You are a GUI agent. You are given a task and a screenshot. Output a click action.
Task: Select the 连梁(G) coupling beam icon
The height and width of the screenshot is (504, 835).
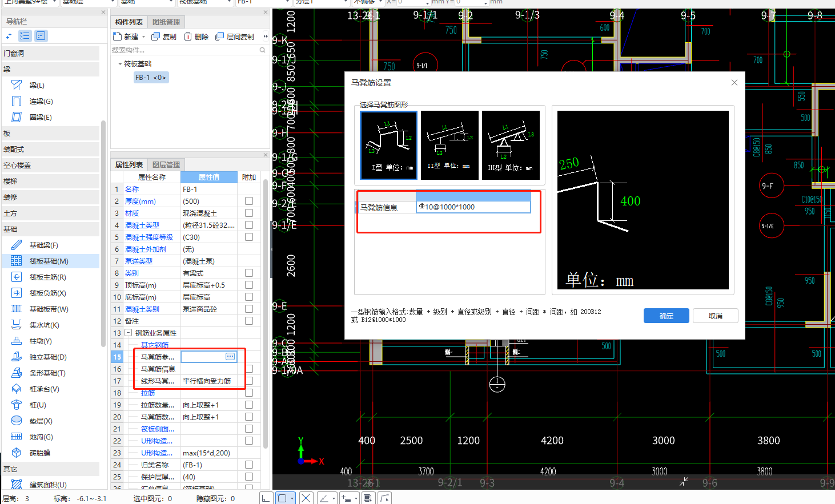coord(17,101)
